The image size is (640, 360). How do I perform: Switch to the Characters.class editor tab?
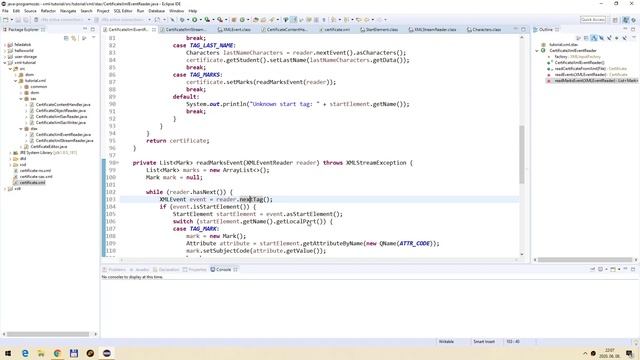coord(484,30)
